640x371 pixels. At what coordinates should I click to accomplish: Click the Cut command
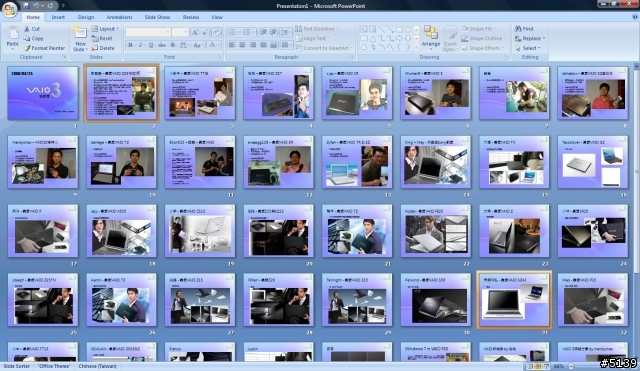[x=32, y=29]
